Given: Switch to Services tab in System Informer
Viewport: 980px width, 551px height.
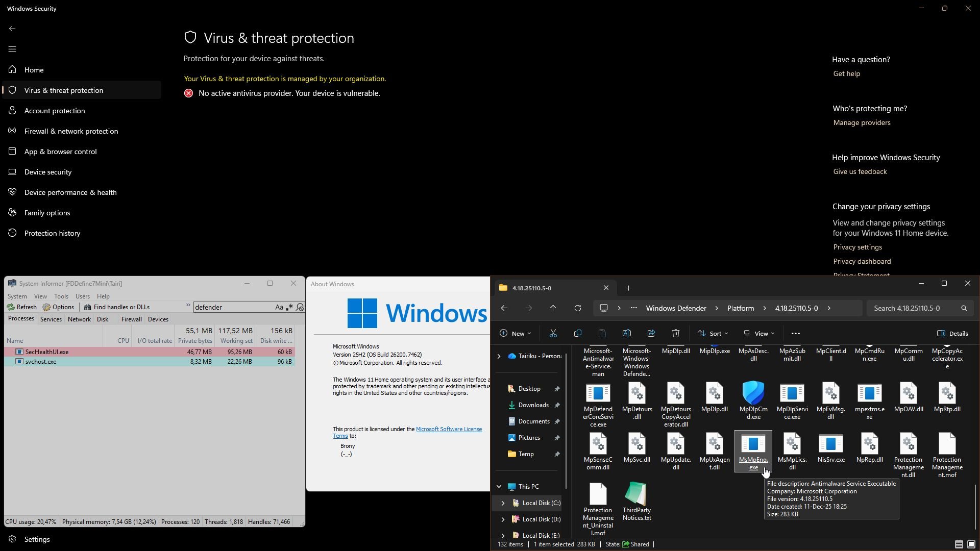Looking at the screenshot, I should [51, 319].
